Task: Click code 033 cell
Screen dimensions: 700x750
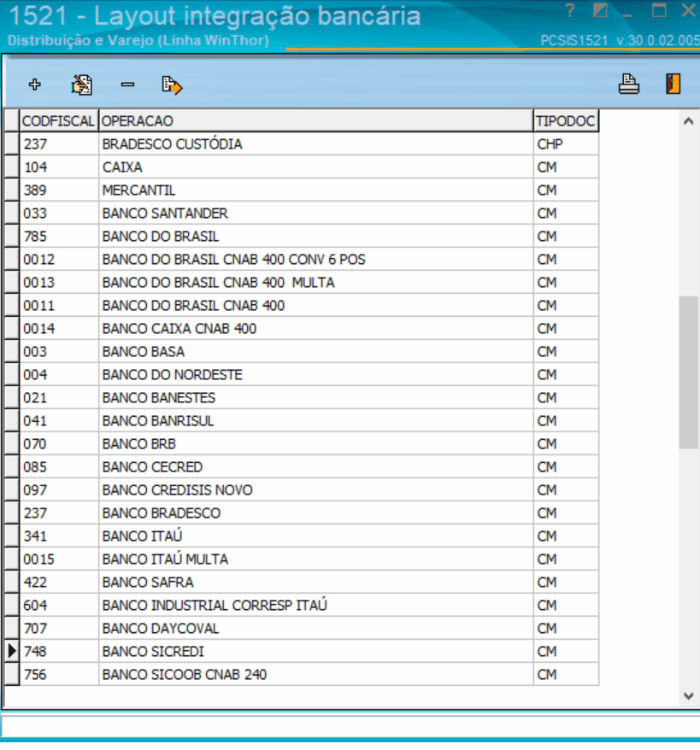Action: (x=59, y=213)
